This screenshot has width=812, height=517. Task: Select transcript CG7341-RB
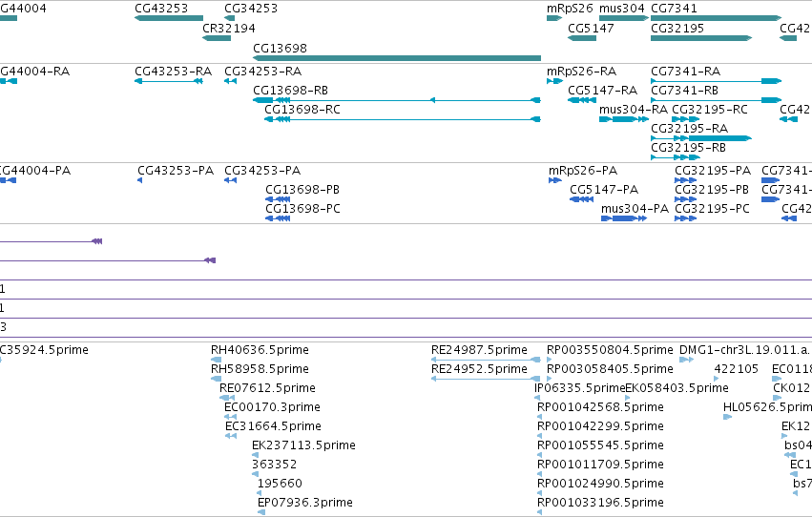717,100
